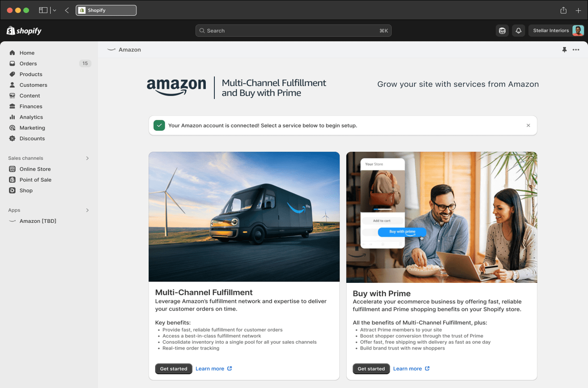The image size is (588, 388).
Task: Open the Stellar Interiors account menu
Action: pos(556,31)
